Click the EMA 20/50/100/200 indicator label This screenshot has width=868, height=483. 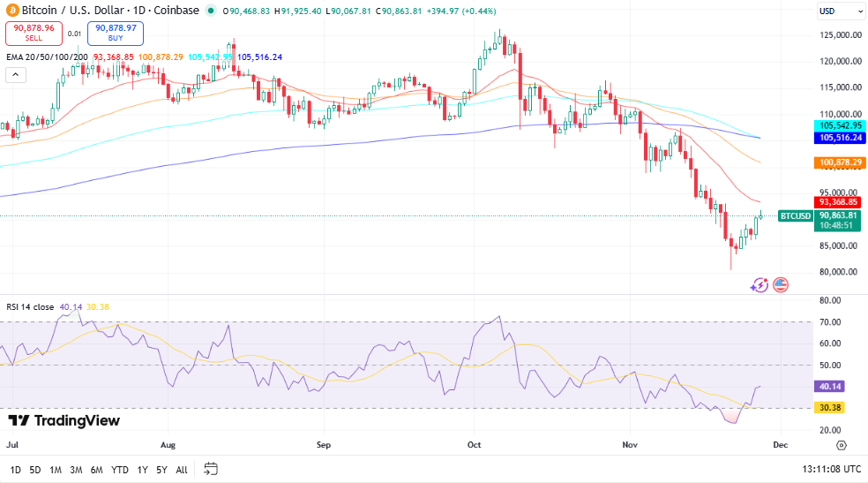[47, 57]
